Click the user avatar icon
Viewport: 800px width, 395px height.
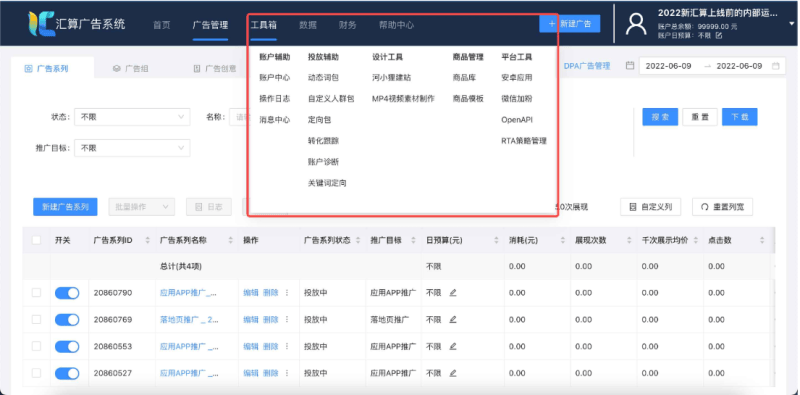click(636, 24)
